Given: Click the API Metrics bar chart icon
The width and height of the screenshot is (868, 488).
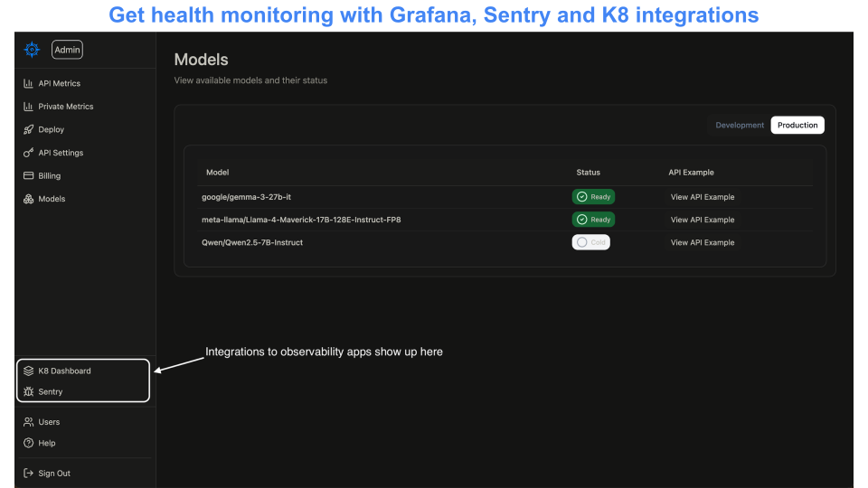Looking at the screenshot, I should pyautogui.click(x=28, y=83).
